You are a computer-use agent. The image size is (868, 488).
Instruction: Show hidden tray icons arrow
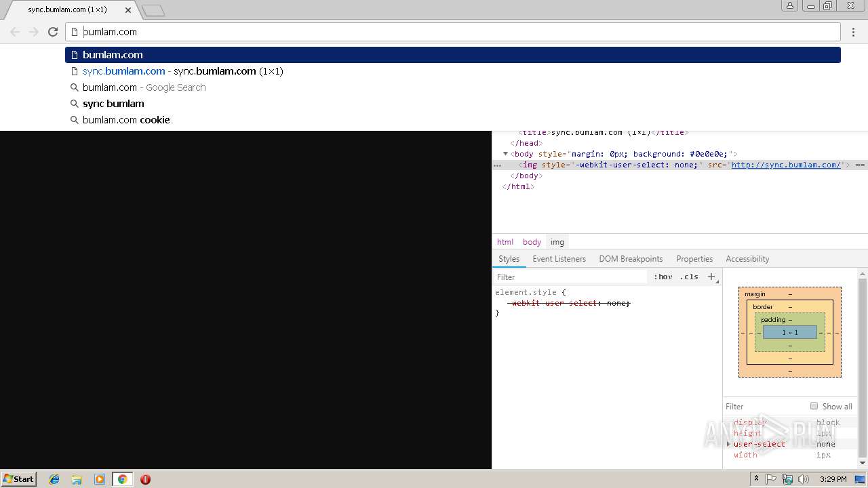click(x=757, y=479)
